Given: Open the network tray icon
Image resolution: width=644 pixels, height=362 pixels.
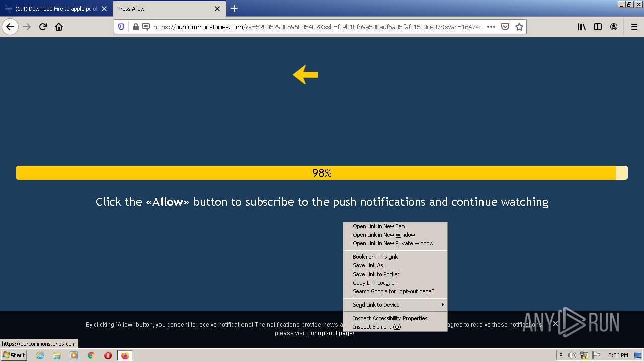Looking at the screenshot, I should click(x=584, y=355).
